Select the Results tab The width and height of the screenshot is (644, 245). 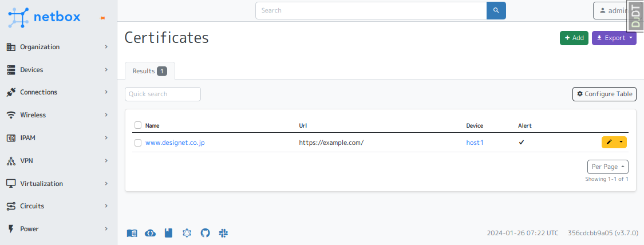pyautogui.click(x=149, y=71)
